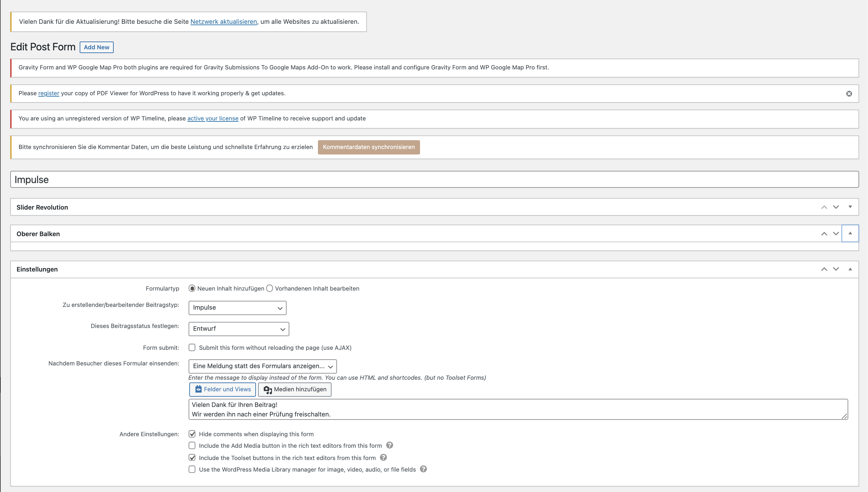Click the 'Medien hinzufügen' button

pos(295,390)
